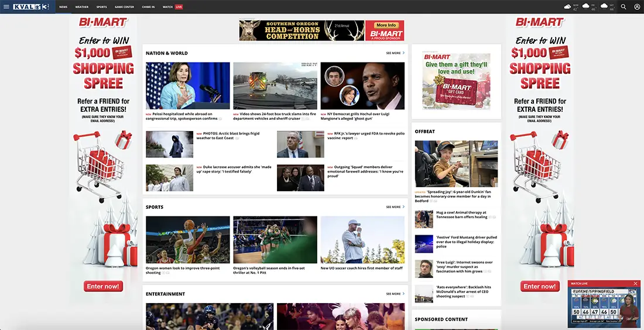Open SAT 44° forecast cloud icon
644x330 pixels.
(x=604, y=6)
